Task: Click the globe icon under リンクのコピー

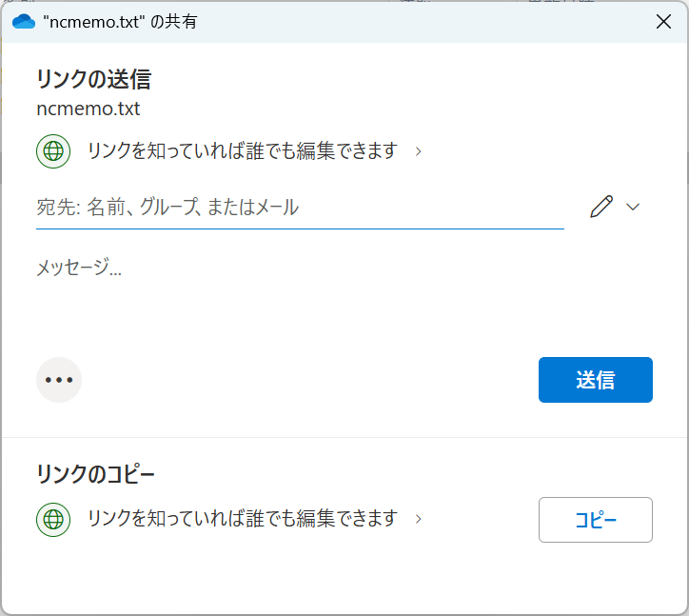Action: click(53, 520)
